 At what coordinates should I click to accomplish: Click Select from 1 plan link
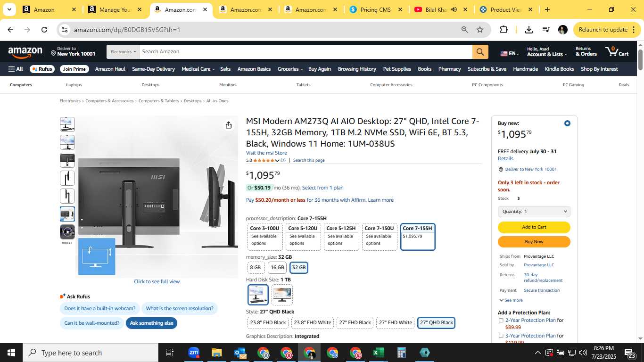click(323, 188)
